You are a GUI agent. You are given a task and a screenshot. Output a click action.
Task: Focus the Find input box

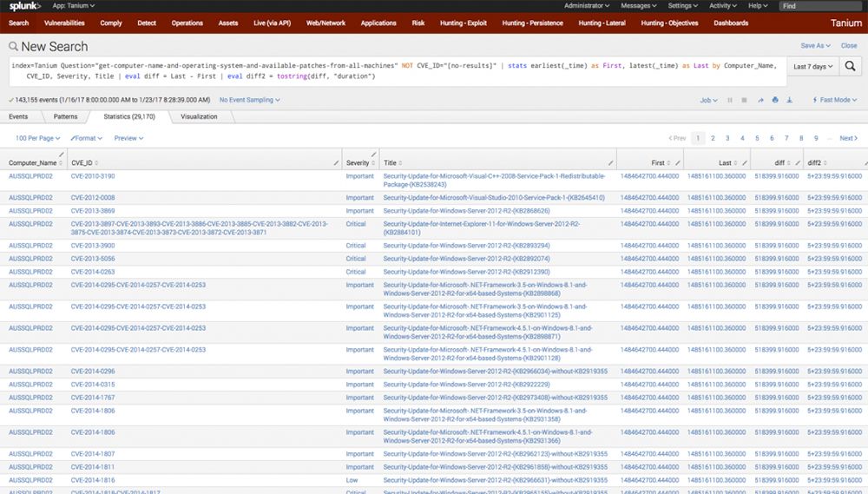(x=820, y=6)
